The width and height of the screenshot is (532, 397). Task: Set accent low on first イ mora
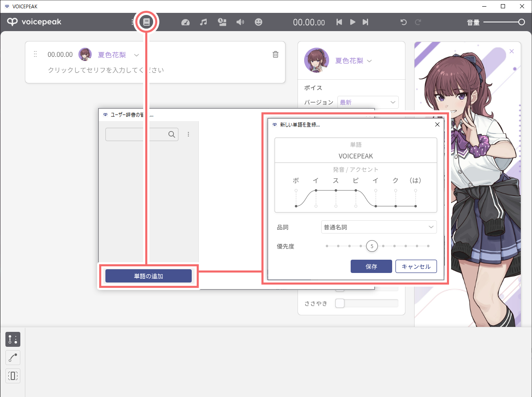[316, 206]
